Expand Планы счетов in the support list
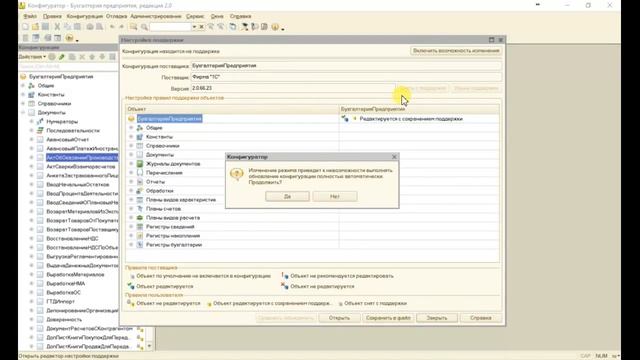The height and width of the screenshot is (360, 640). [131, 209]
